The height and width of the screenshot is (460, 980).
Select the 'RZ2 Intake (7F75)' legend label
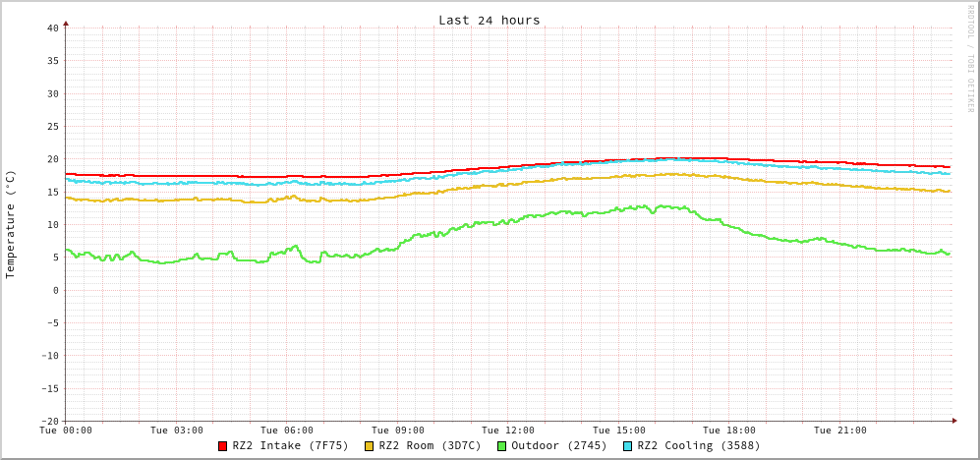[290, 446]
